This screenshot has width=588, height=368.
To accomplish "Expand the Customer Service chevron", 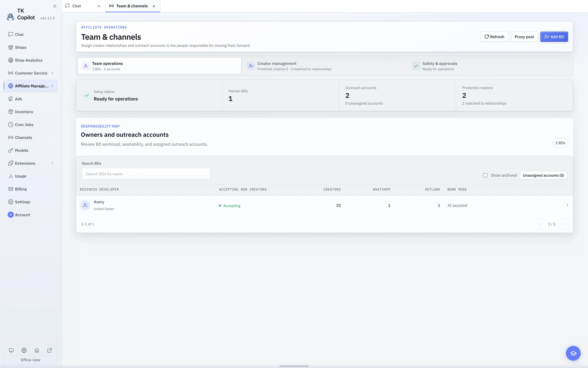I will [52, 73].
